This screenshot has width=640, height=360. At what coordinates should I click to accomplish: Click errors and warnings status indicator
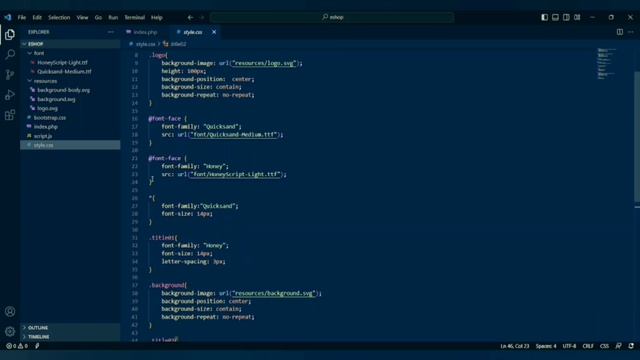click(x=17, y=346)
